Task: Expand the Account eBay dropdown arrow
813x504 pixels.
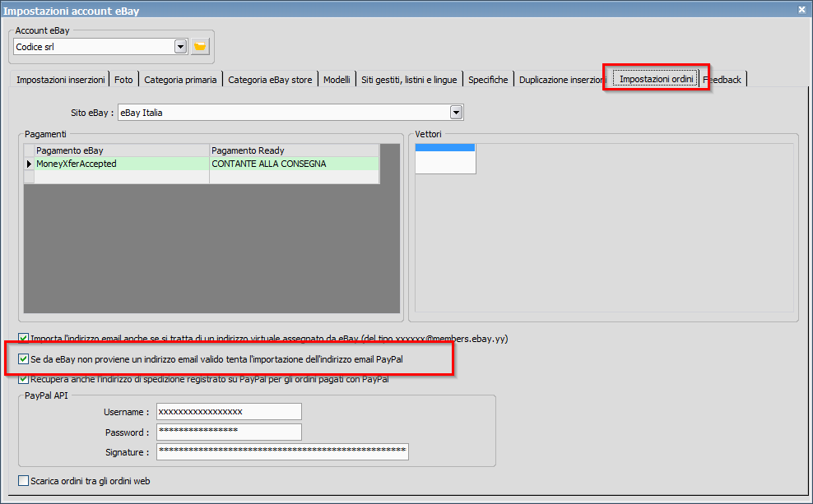Action: tap(180, 47)
